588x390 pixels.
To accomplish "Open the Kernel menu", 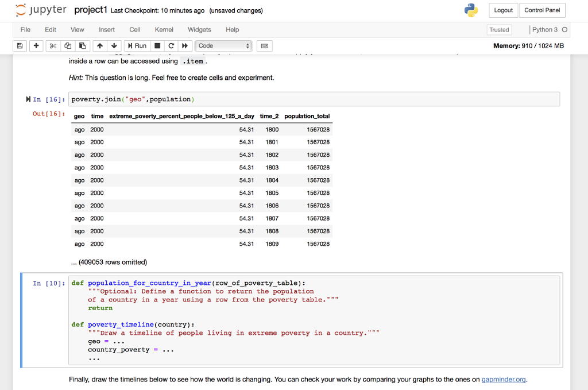I will click(x=164, y=29).
